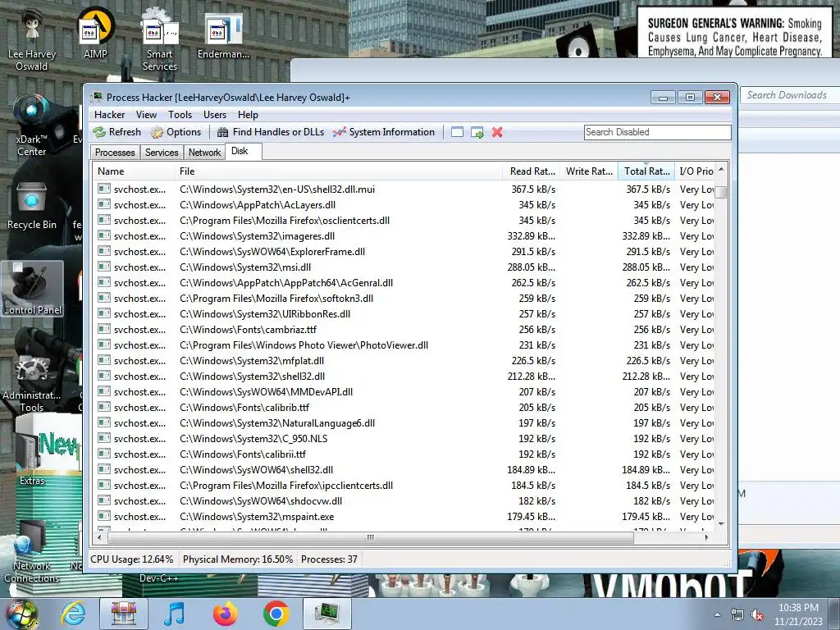Screen dimensions: 840x630
Task: Switch to the Network tab
Action: click(204, 153)
